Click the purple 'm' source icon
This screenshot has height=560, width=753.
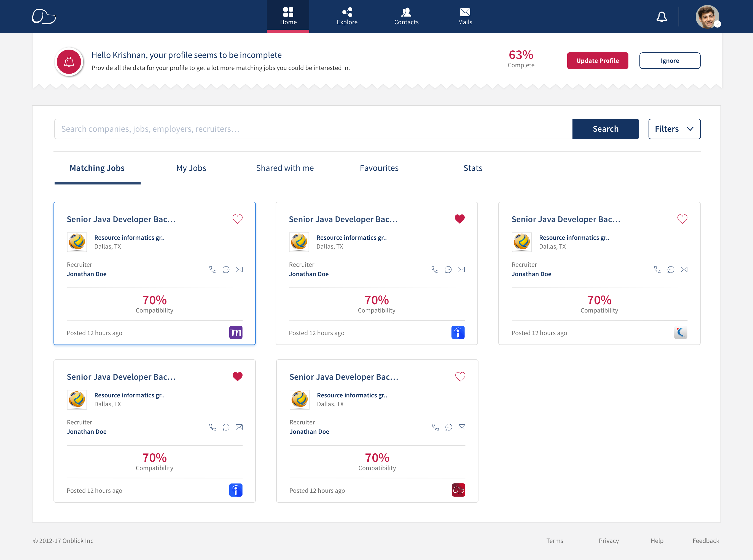(236, 332)
